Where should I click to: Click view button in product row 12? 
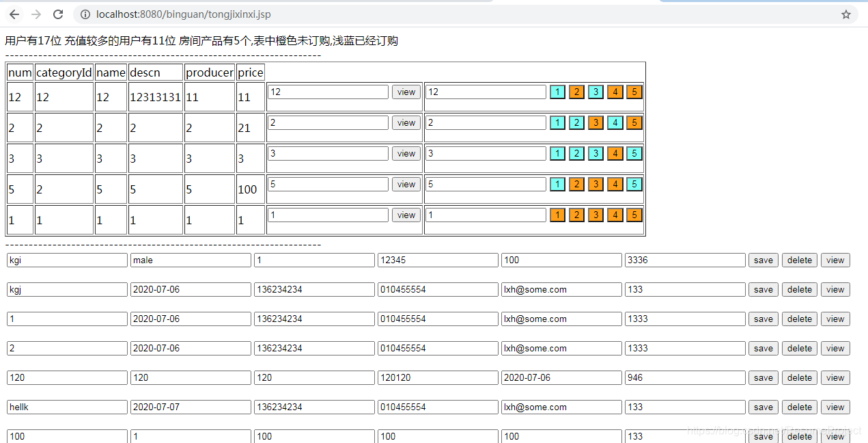coord(406,92)
